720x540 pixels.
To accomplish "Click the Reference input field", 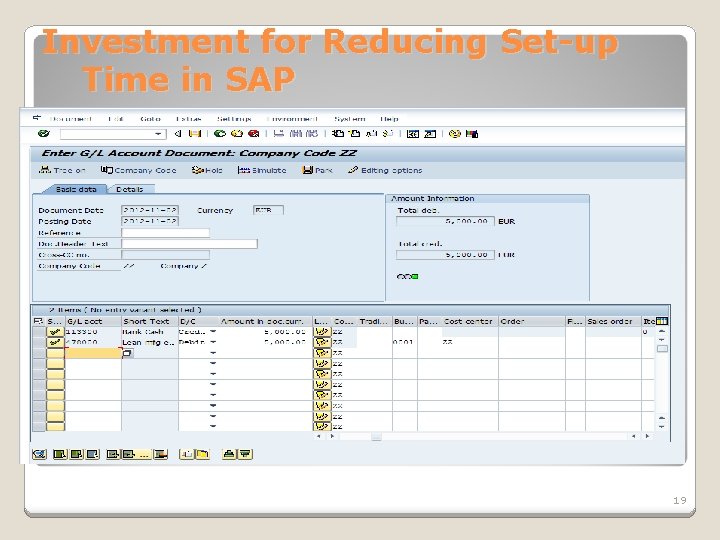I will pos(166,232).
